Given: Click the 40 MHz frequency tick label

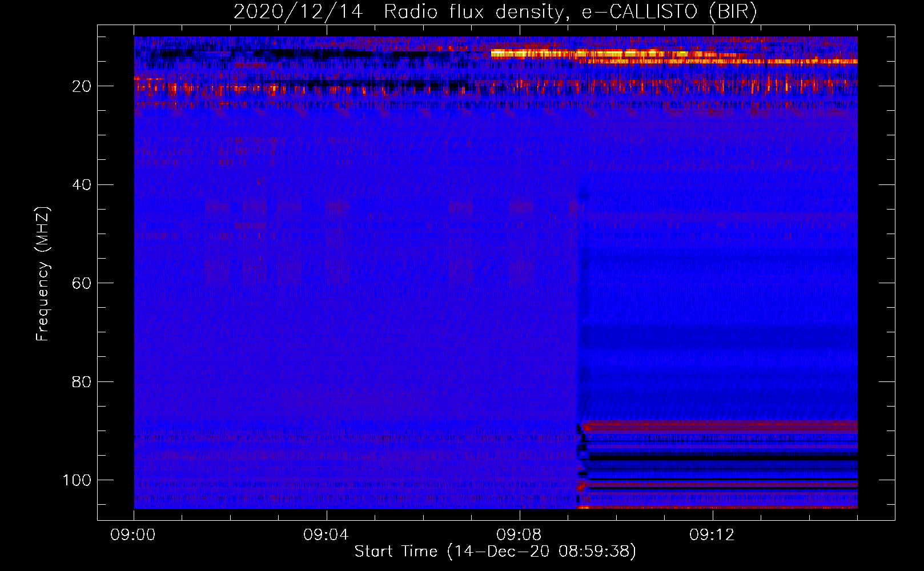Looking at the screenshot, I should [x=82, y=185].
